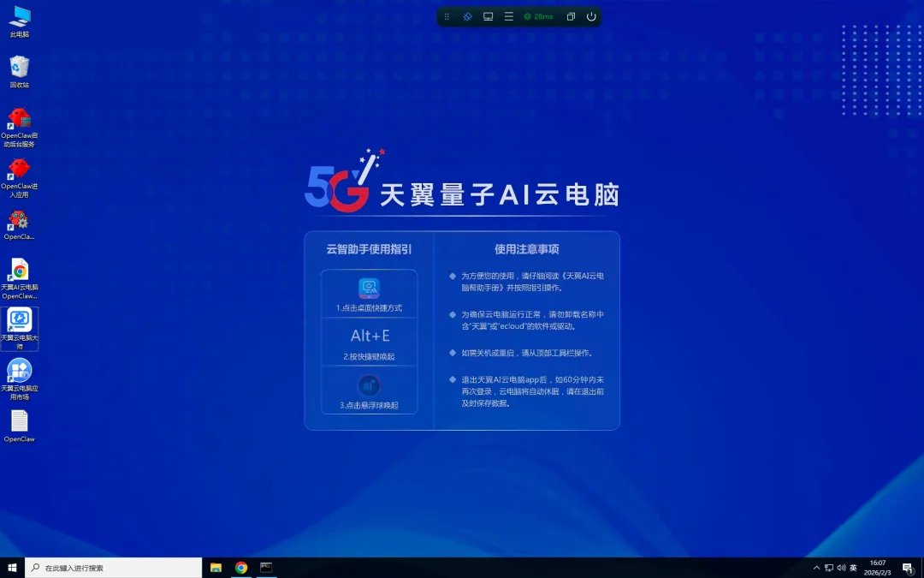Open the terminal window from the taskbar
The image size is (924, 578).
(x=266, y=568)
